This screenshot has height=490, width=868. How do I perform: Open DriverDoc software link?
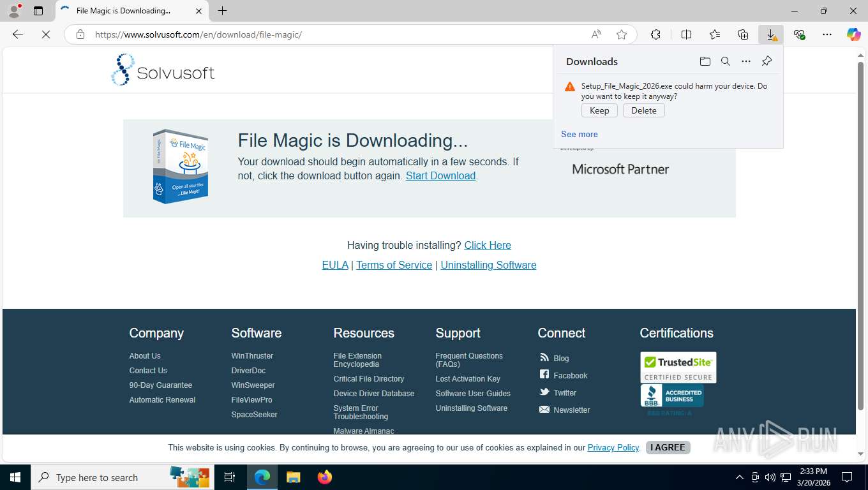pyautogui.click(x=248, y=371)
